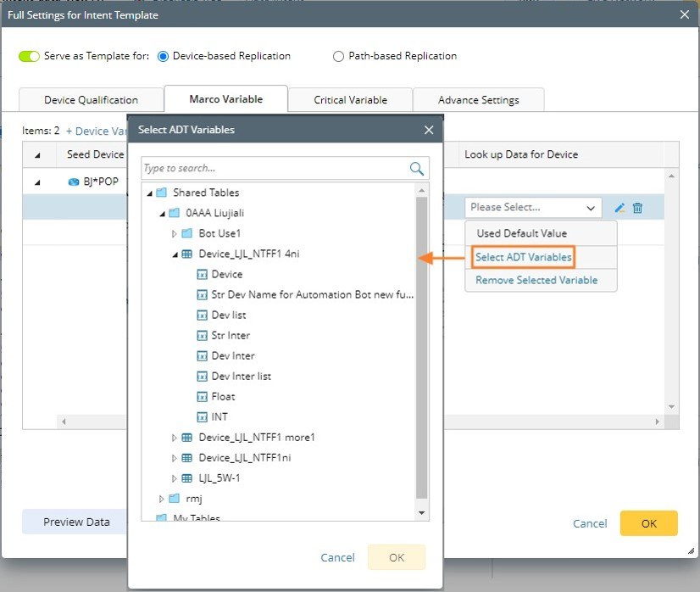
Task: Toggle the Serve as Template switch
Action: click(30, 56)
